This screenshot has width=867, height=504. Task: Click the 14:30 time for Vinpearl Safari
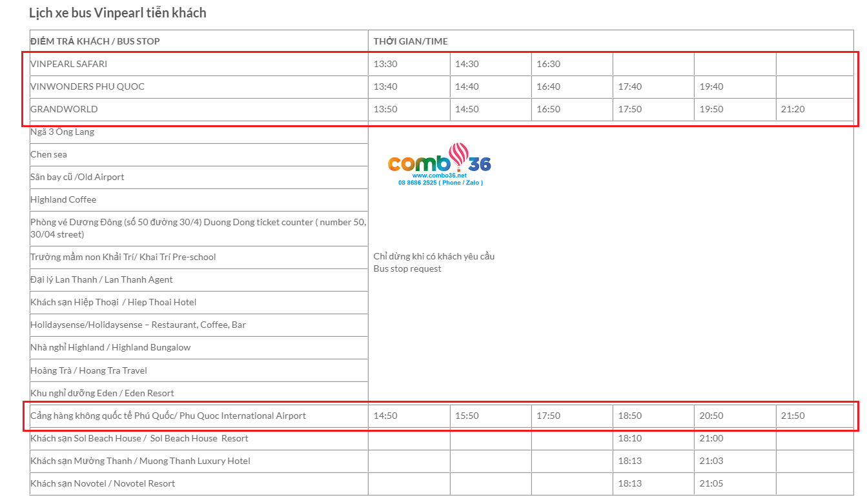click(x=467, y=64)
